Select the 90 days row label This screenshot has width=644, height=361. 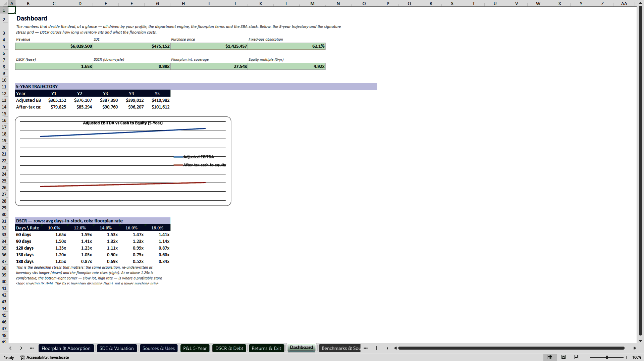(28, 241)
